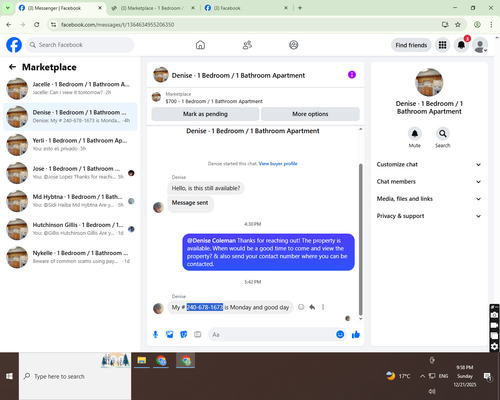The width and height of the screenshot is (500, 400).
Task: Open the account profile avatar menu
Action: click(x=480, y=45)
